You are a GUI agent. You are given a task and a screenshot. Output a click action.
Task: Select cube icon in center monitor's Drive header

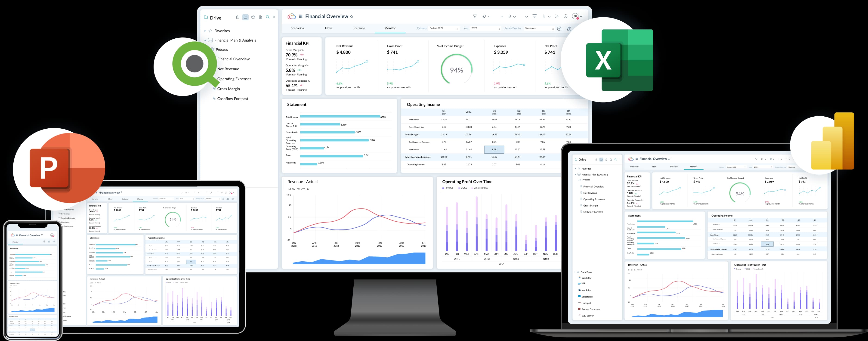point(253,17)
